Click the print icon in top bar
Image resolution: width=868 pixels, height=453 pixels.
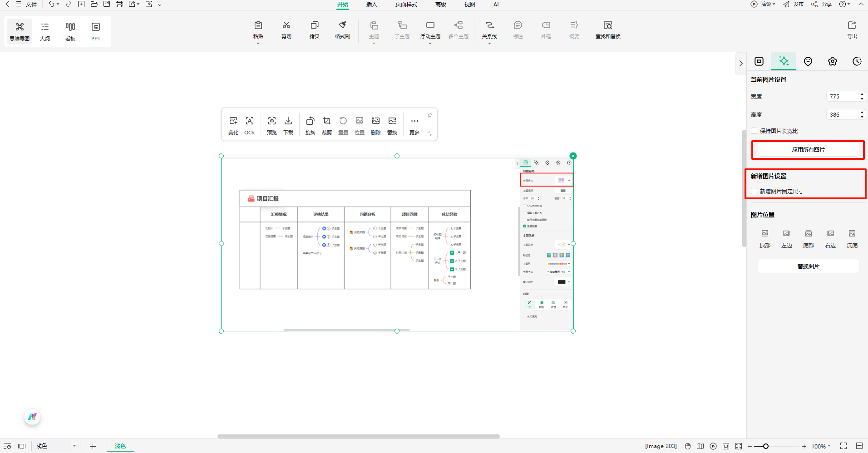119,4
